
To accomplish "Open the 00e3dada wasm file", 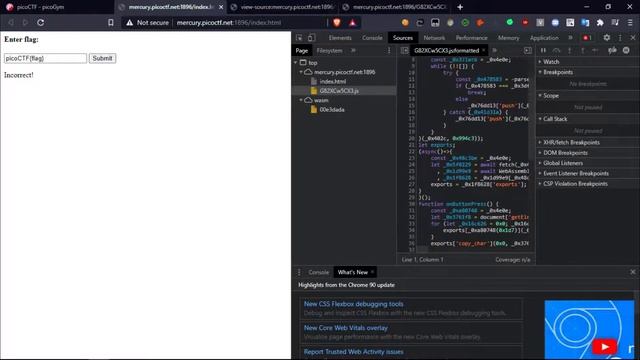I will (331, 109).
